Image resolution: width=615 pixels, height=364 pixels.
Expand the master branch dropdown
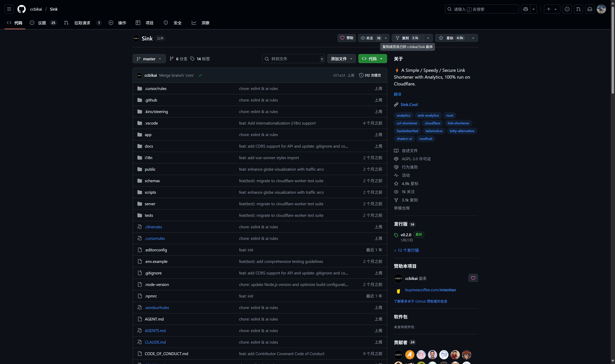click(149, 59)
